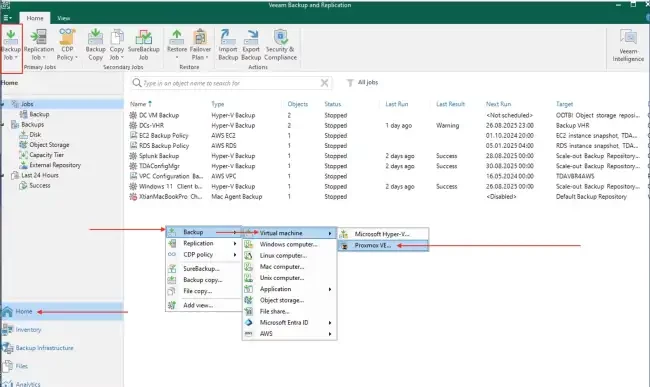Open the Virtual machine submenu

(x=289, y=233)
